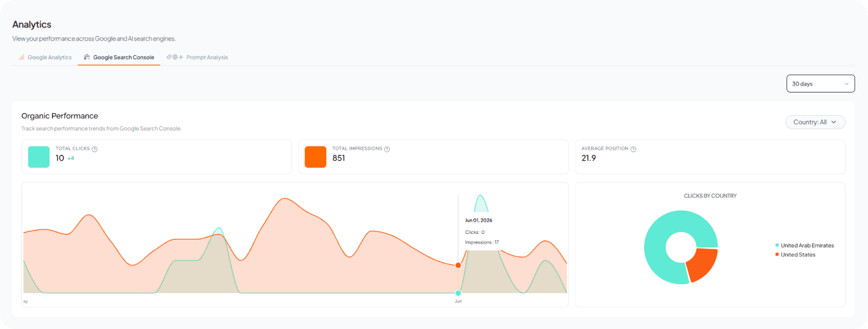
Task: Click the teal Total Clicks color swatch
Action: (39, 157)
